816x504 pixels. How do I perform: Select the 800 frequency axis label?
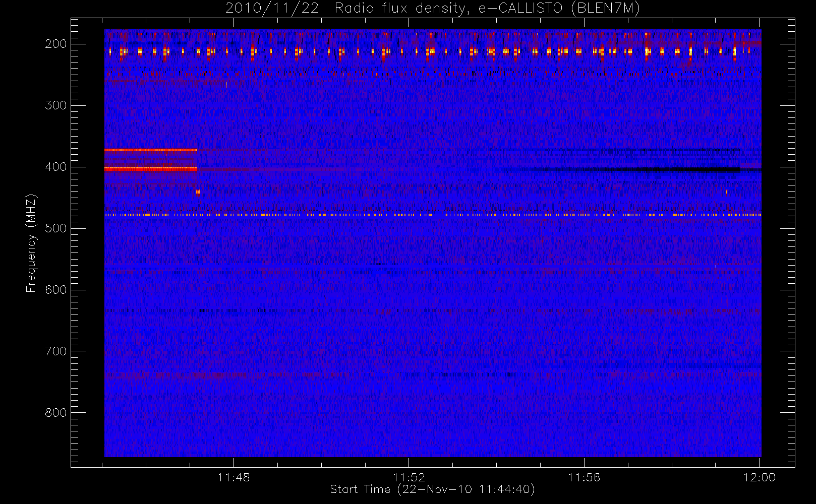(x=56, y=413)
